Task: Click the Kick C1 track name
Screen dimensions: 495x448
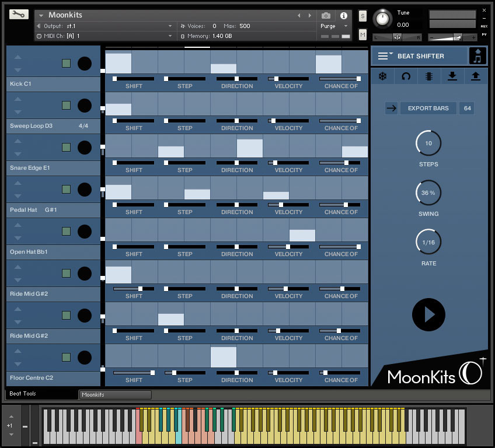Action: point(20,84)
